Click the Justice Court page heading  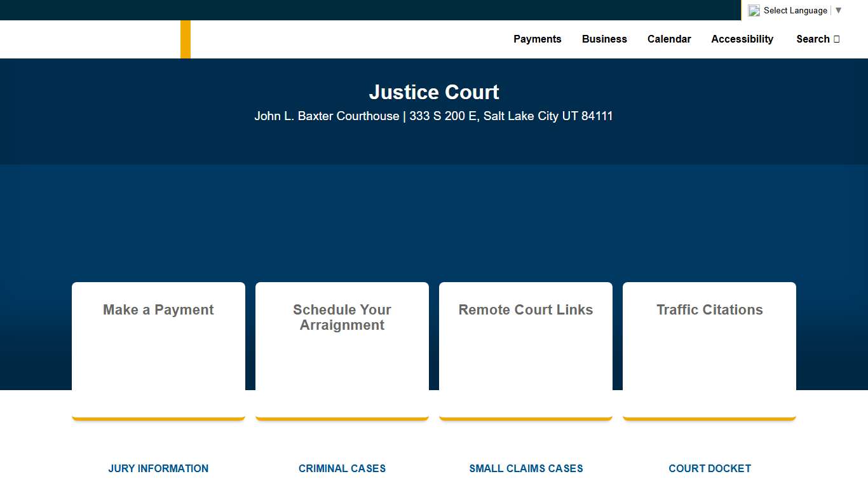click(434, 92)
